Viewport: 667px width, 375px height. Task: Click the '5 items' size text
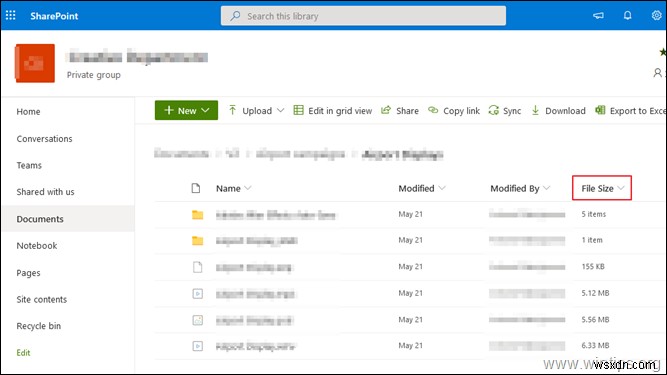pos(593,214)
